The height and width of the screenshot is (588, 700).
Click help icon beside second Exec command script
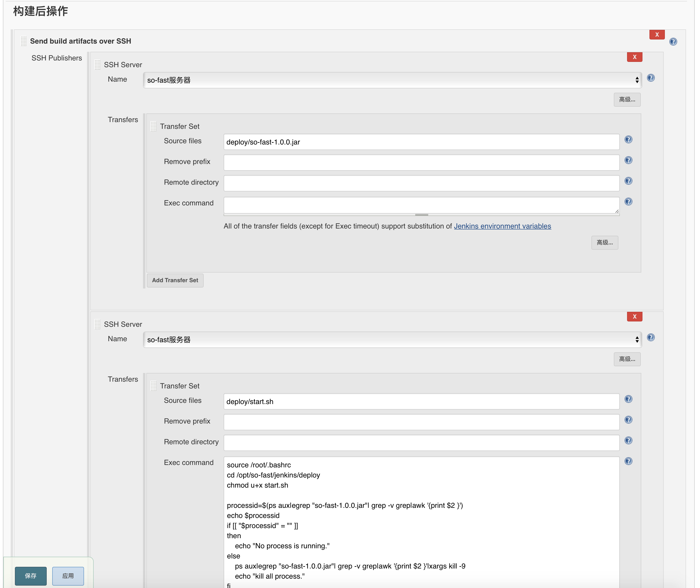(628, 461)
